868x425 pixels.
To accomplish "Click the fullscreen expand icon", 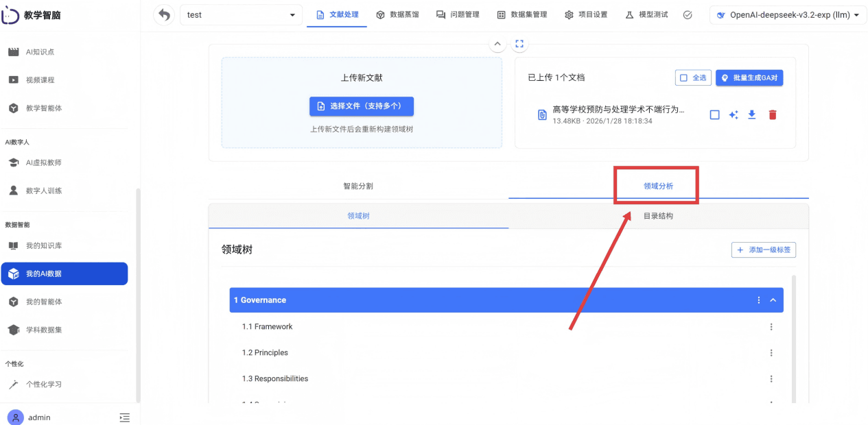I will (x=519, y=44).
